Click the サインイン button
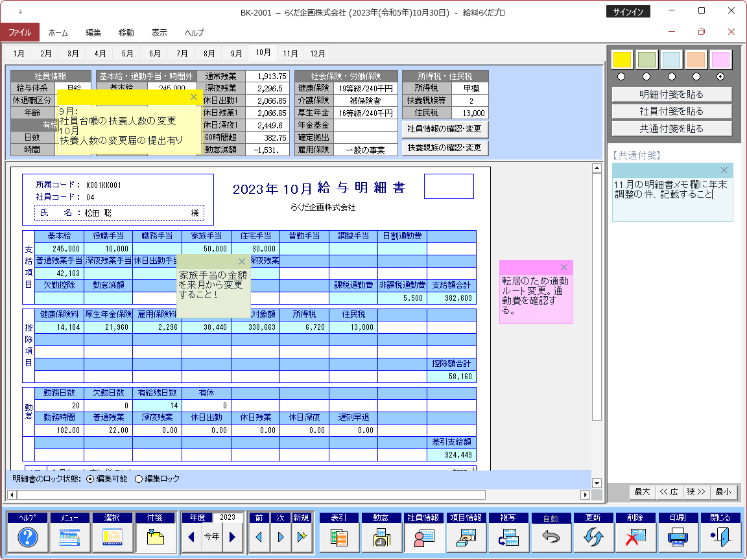 tap(628, 12)
